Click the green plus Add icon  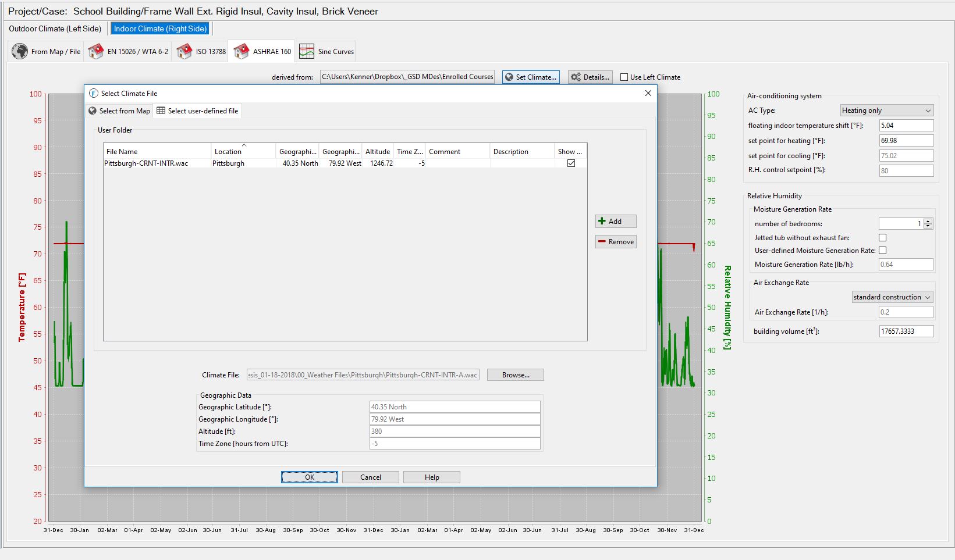tap(602, 221)
